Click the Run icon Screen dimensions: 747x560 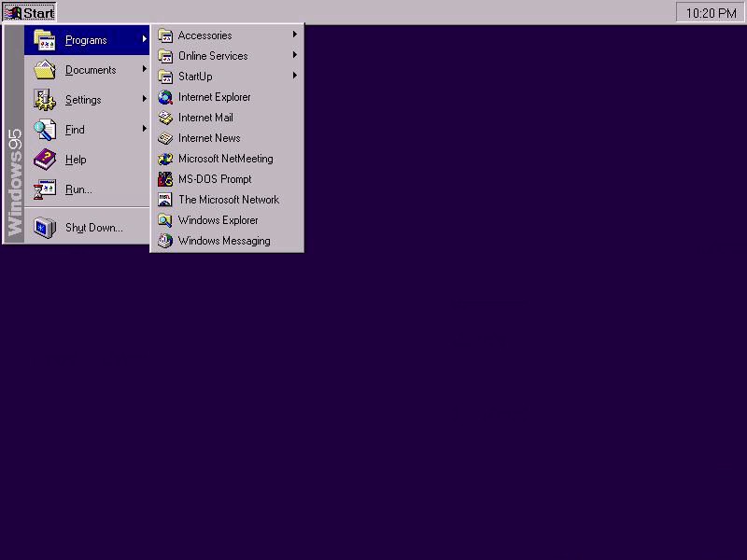tap(45, 189)
